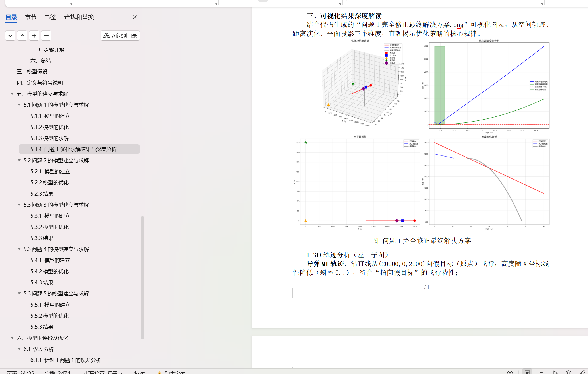Collapse 5.3 问题 3 的模型建立与求解 node
The height and width of the screenshot is (374, 588).
(19, 205)
